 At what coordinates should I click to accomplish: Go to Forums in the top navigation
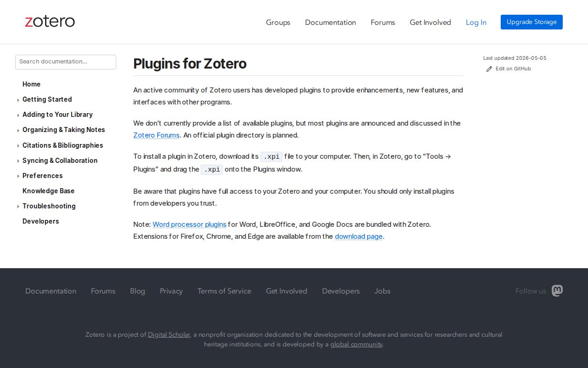click(383, 22)
